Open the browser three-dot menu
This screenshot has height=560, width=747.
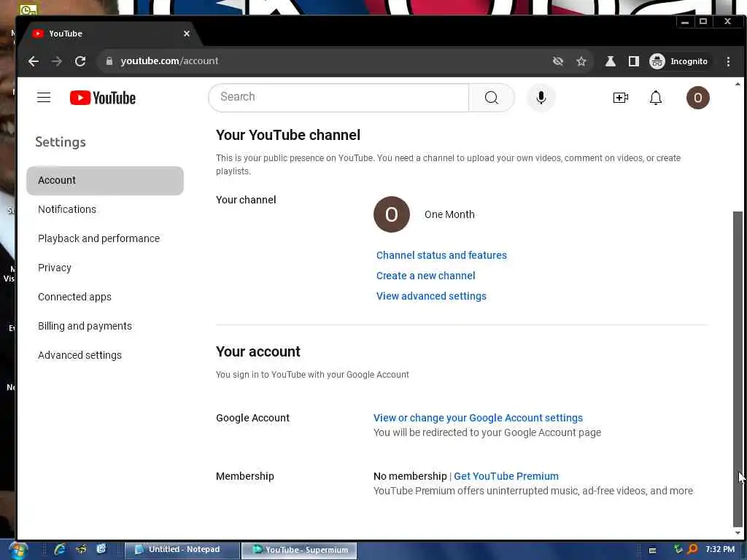pos(728,61)
